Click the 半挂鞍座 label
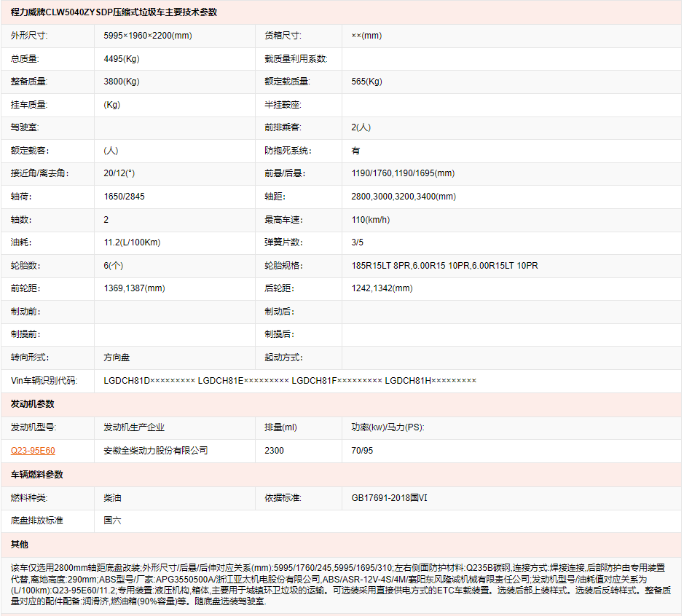The image size is (684, 616). point(283,105)
